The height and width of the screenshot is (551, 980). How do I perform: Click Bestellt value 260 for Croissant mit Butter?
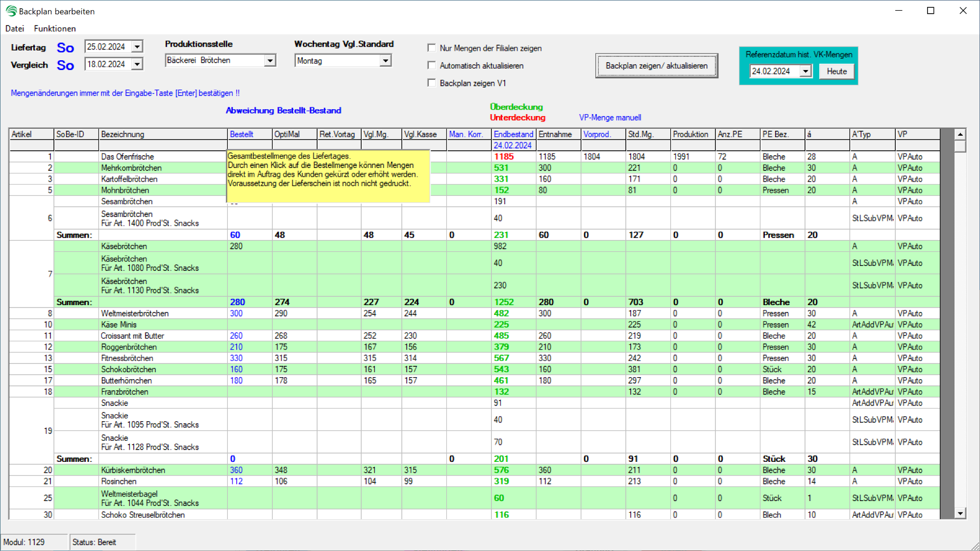pos(236,336)
